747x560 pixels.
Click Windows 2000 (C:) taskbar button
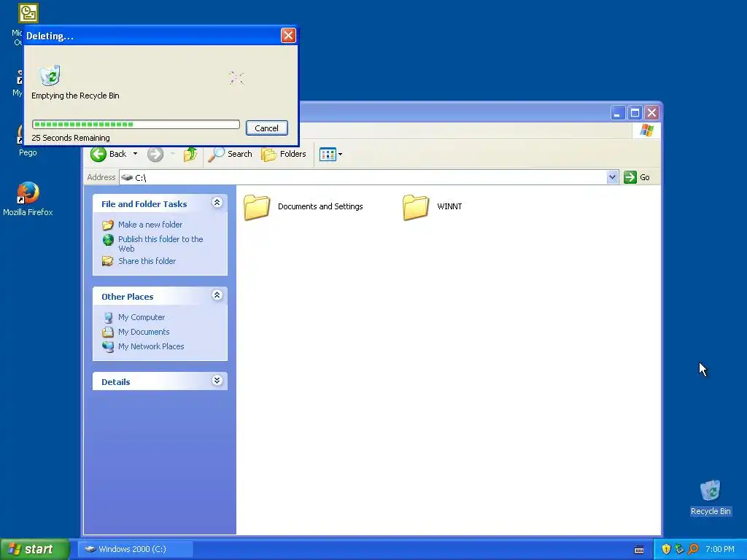coord(135,549)
